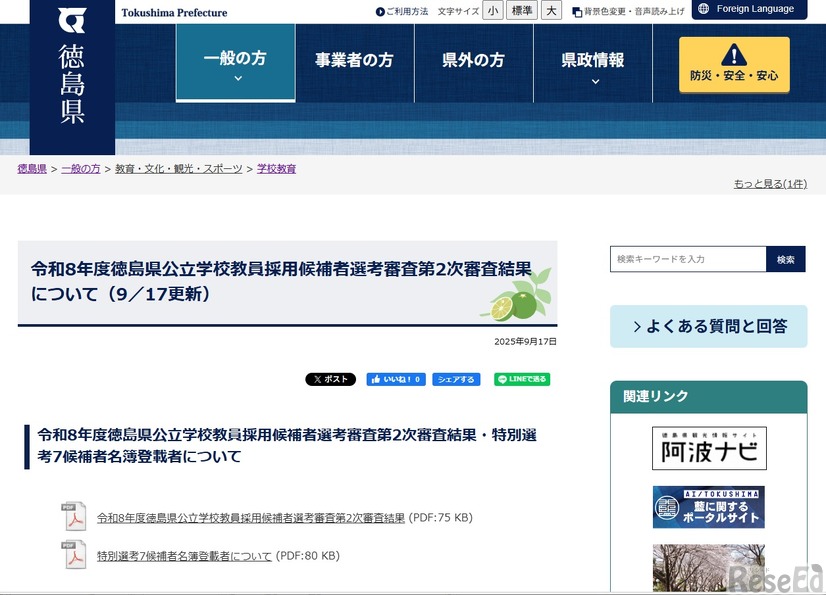Open the Foreign Language selector
The height and width of the screenshot is (595, 826).
pyautogui.click(x=749, y=9)
